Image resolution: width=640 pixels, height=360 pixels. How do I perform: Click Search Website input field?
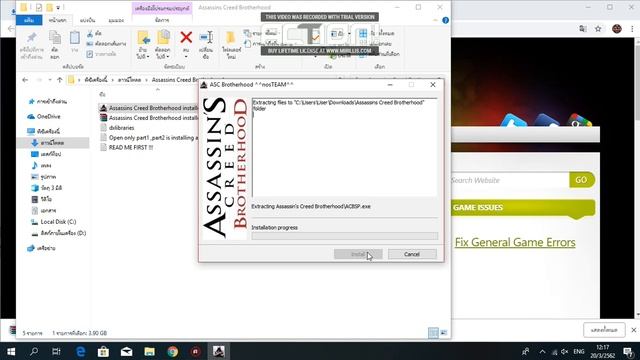pos(509,180)
